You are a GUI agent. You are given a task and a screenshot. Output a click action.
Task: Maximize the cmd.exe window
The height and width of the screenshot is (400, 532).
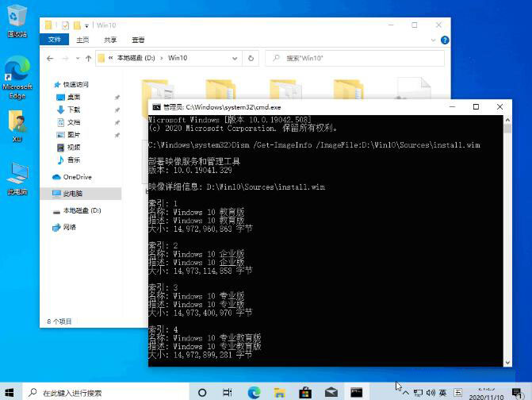click(x=476, y=107)
